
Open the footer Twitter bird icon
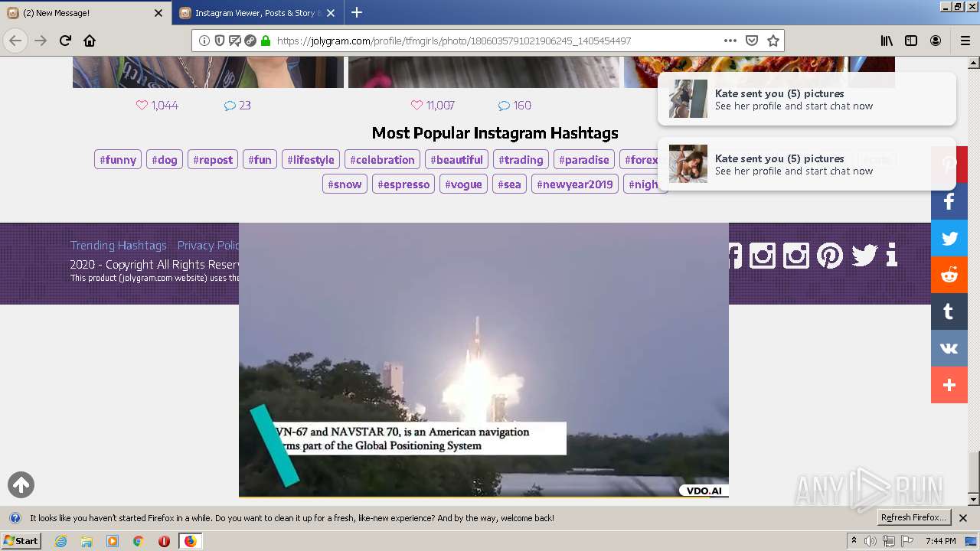point(864,255)
